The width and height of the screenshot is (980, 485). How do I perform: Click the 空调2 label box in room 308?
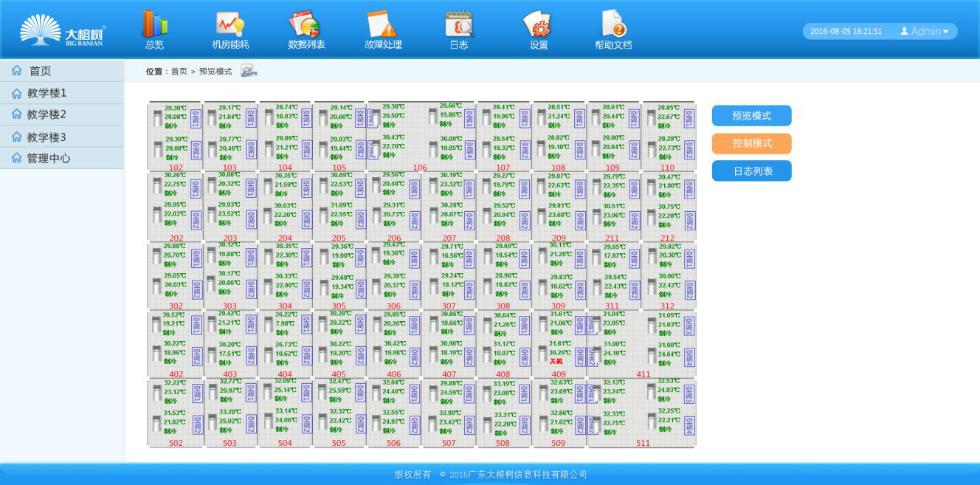pos(524,289)
